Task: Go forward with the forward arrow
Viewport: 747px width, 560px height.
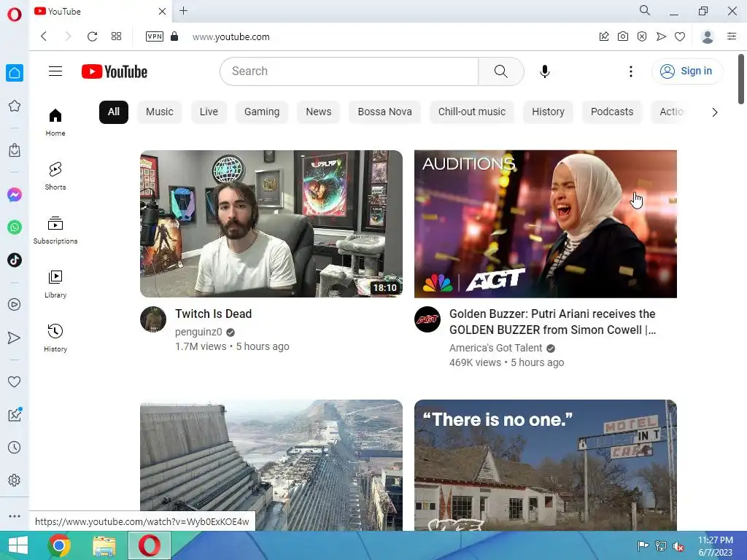Action: point(68,36)
